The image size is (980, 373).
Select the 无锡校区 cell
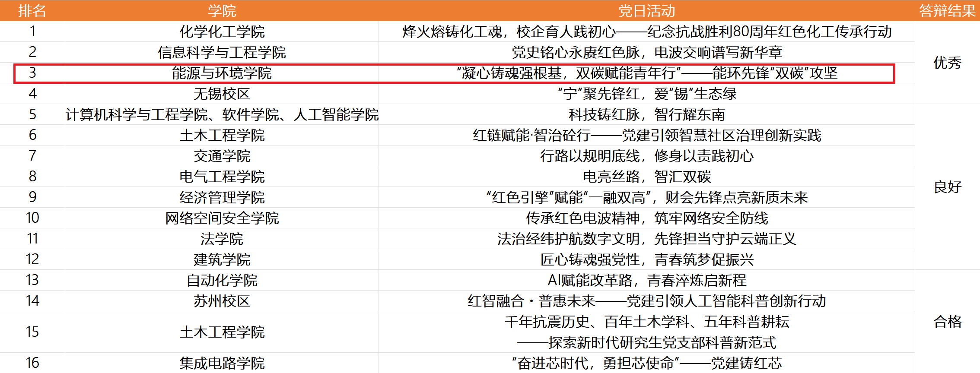tap(222, 94)
